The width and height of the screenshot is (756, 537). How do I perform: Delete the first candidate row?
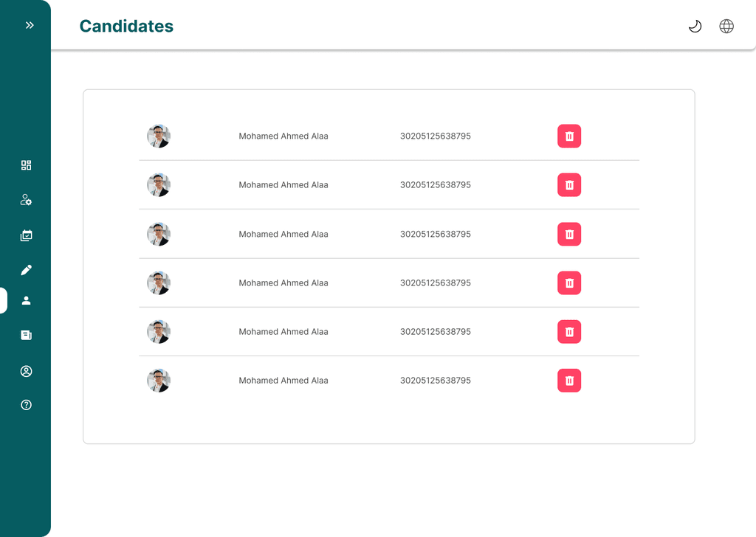coord(569,136)
